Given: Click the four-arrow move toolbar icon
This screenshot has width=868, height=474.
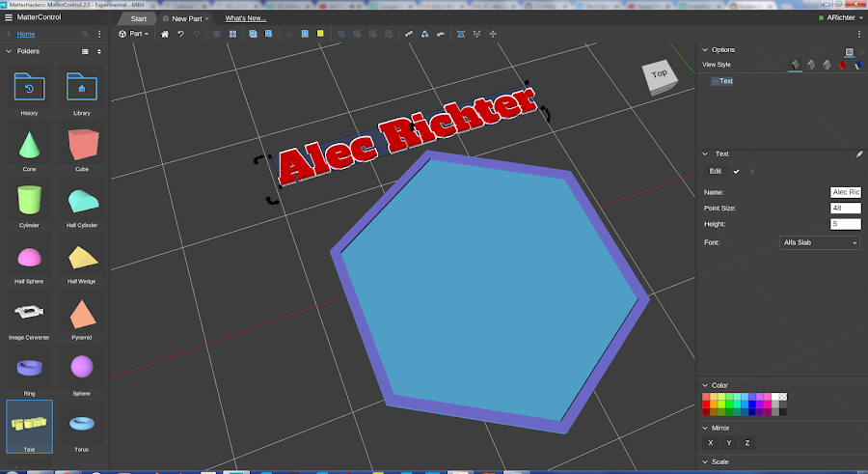Looking at the screenshot, I should pos(493,34).
